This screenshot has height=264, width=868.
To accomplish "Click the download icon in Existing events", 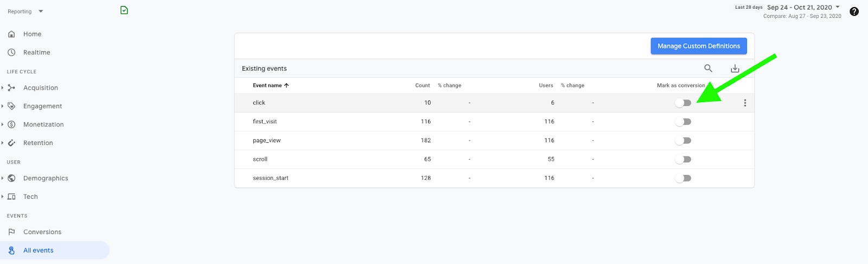I will (735, 68).
